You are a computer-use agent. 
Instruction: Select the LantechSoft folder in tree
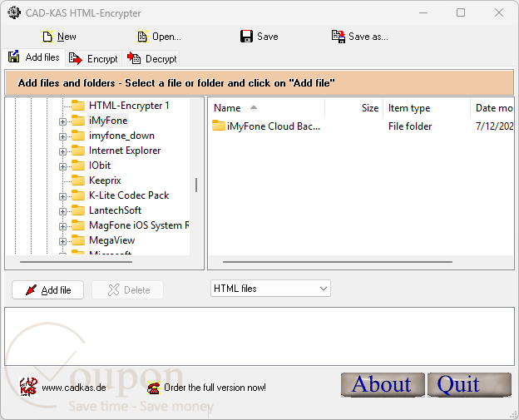point(115,210)
